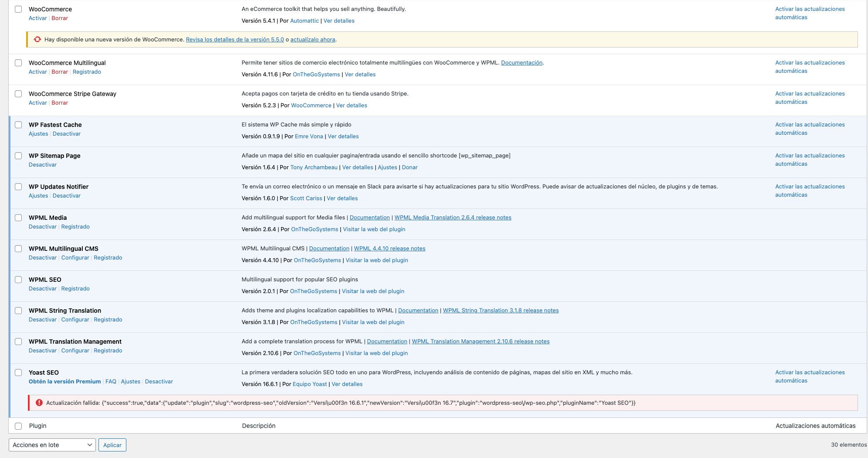
Task: Click Configurar under WPML Multilingual CMS
Action: 75,257
